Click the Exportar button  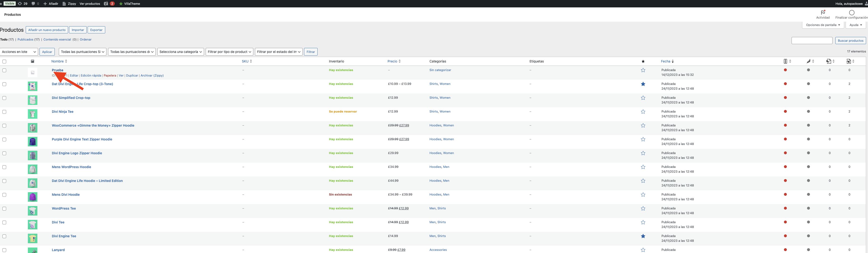[96, 30]
